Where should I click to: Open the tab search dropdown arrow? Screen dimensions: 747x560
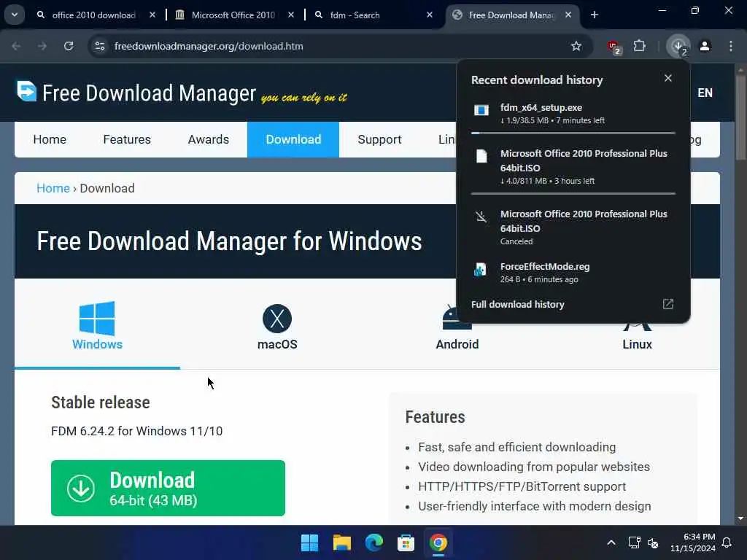click(x=15, y=15)
